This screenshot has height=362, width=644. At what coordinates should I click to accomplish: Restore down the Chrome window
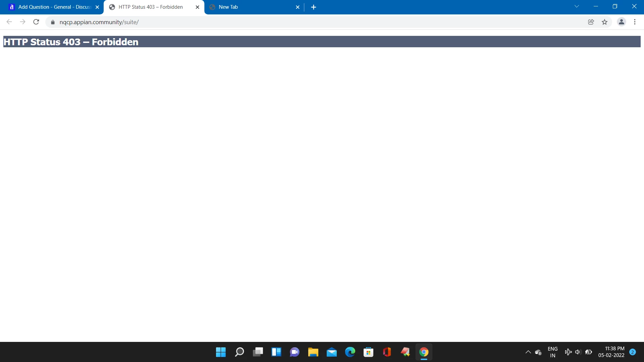coord(615,6)
